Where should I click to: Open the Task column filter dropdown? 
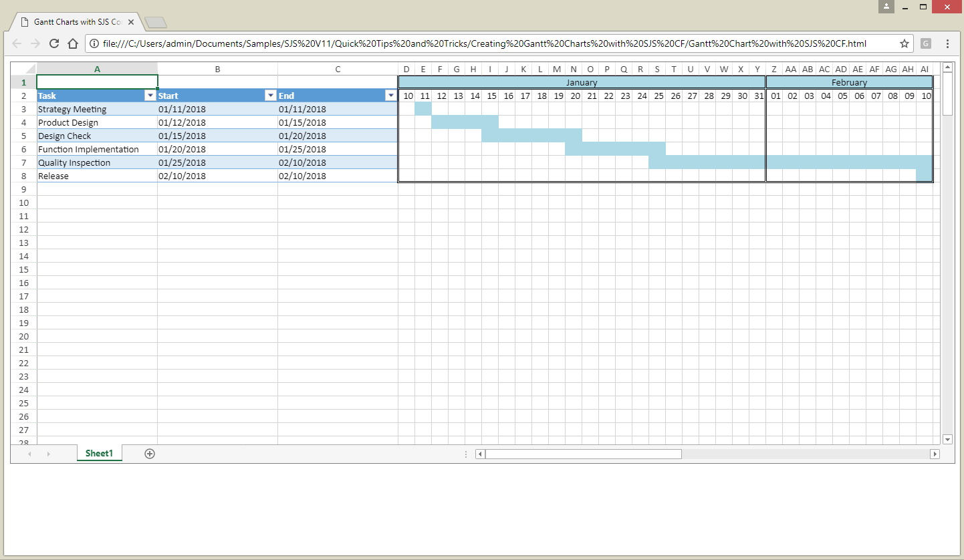(x=150, y=95)
